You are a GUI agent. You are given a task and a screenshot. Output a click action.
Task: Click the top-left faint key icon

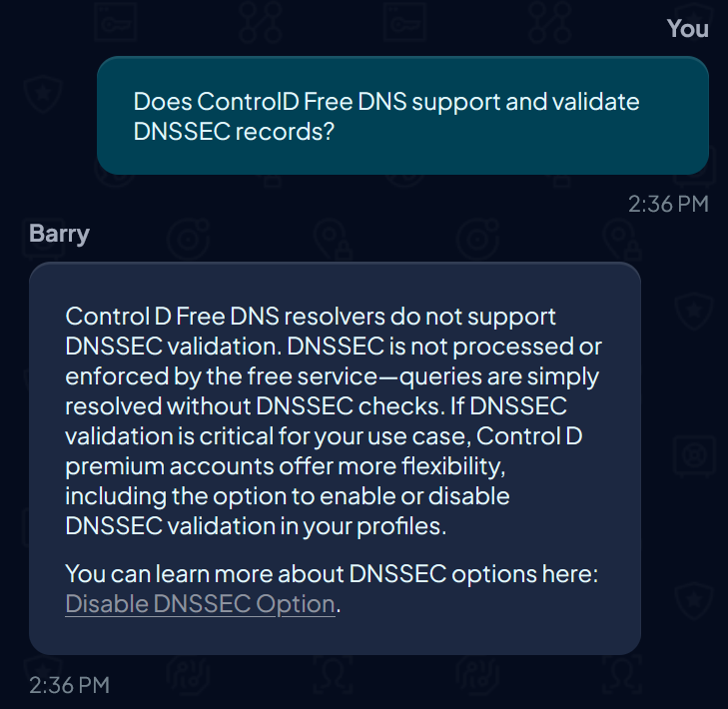[115, 18]
